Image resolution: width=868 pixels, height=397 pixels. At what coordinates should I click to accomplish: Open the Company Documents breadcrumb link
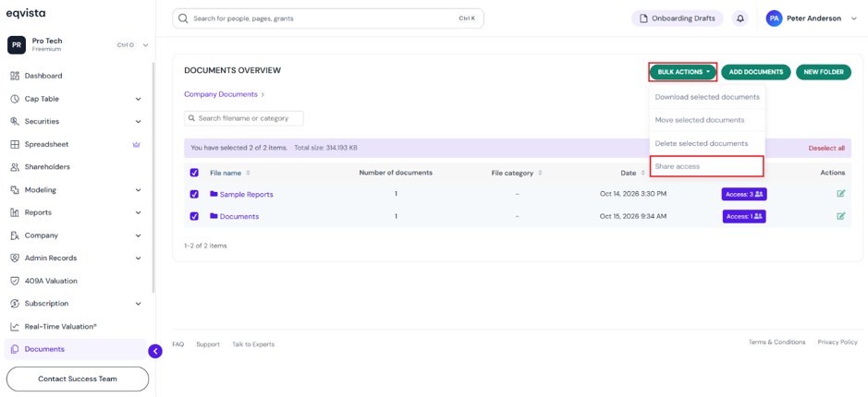pyautogui.click(x=221, y=94)
